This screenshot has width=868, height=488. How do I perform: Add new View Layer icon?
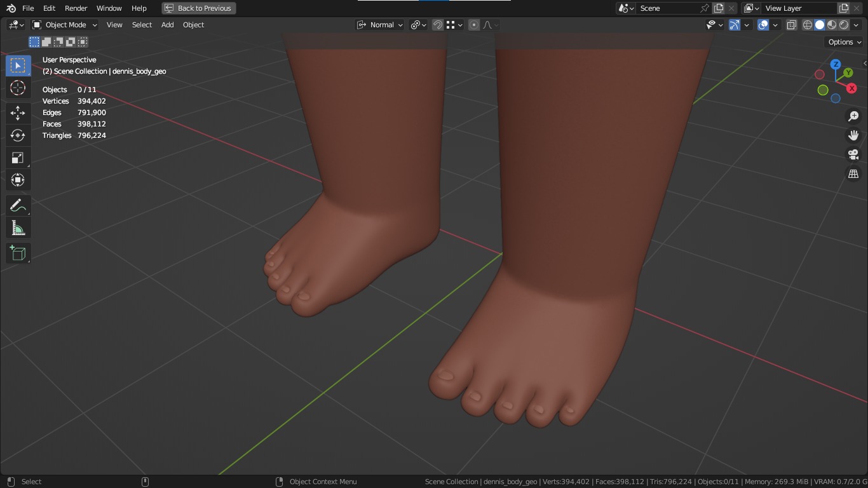tap(844, 8)
